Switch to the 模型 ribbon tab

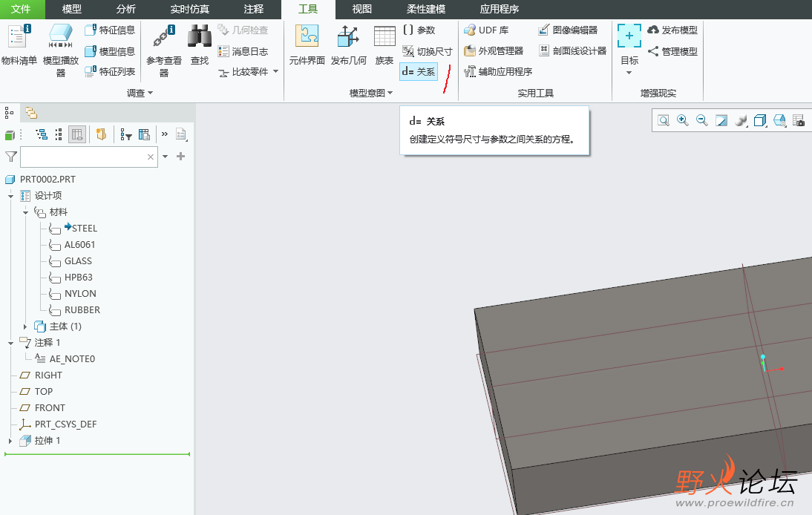(72, 10)
